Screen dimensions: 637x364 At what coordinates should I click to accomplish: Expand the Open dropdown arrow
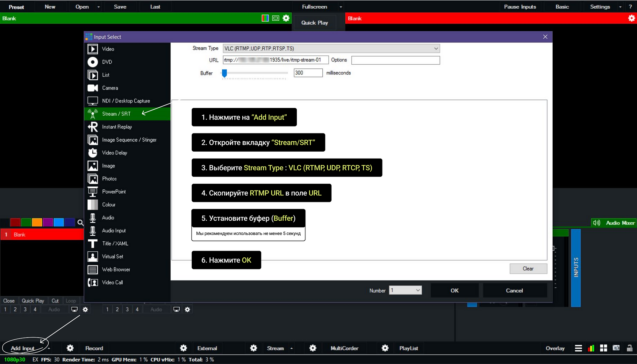tap(99, 7)
